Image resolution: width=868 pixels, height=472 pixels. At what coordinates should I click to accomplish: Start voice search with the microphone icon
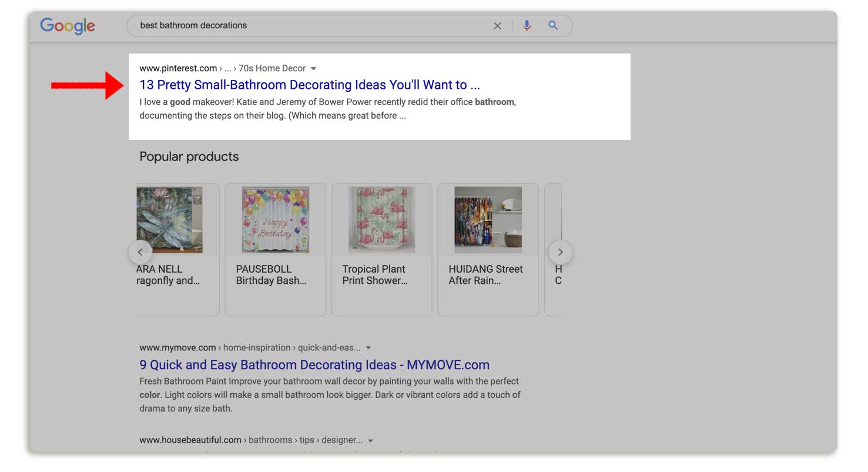click(x=527, y=26)
